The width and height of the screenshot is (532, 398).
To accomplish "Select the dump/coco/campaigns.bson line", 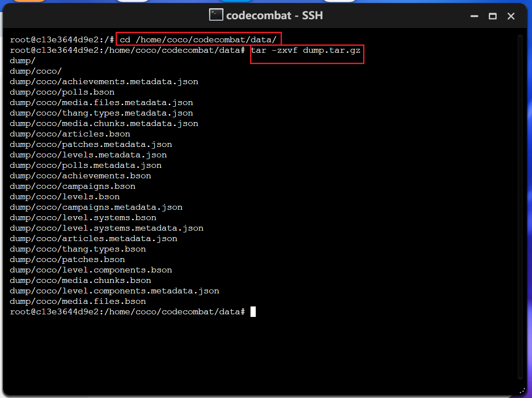I will click(x=72, y=186).
